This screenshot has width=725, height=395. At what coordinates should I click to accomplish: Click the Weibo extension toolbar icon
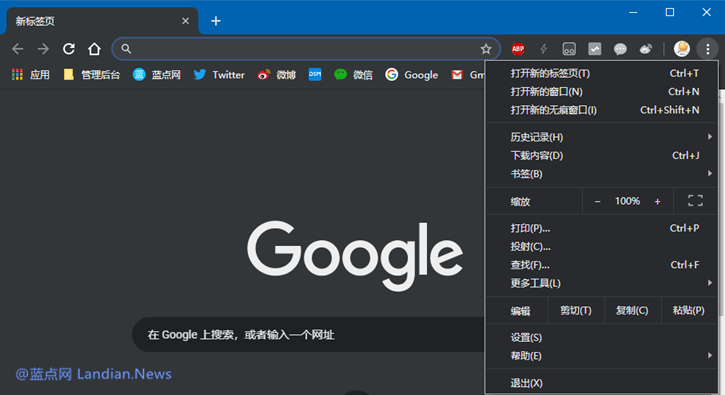[645, 49]
